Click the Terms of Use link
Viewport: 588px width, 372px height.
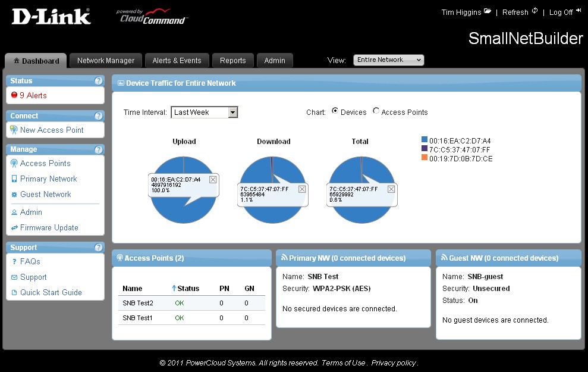pyautogui.click(x=343, y=363)
